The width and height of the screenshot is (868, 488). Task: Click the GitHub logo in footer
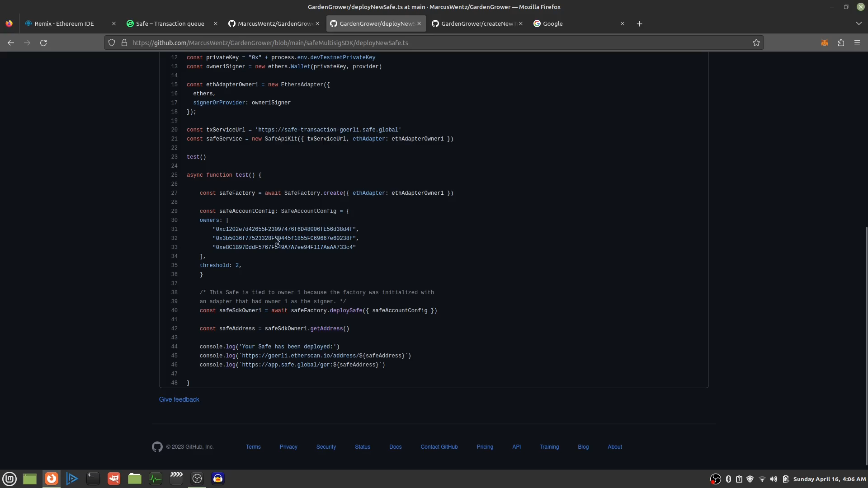157,447
